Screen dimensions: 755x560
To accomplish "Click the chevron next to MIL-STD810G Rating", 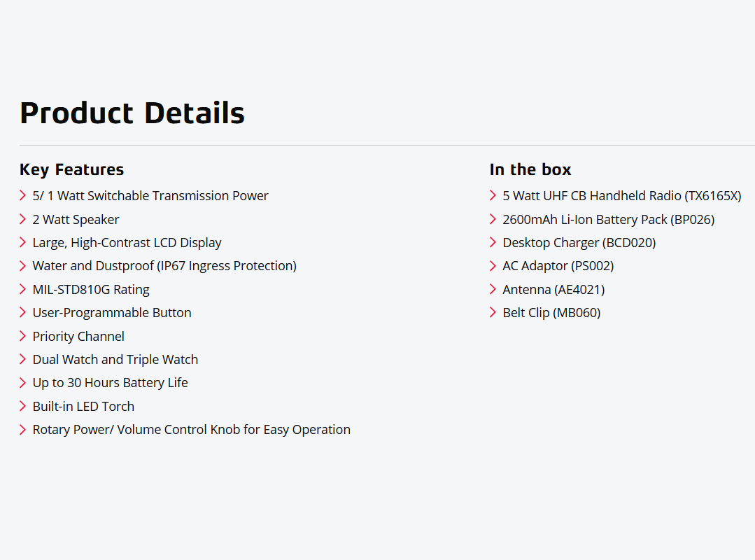I will [23, 289].
